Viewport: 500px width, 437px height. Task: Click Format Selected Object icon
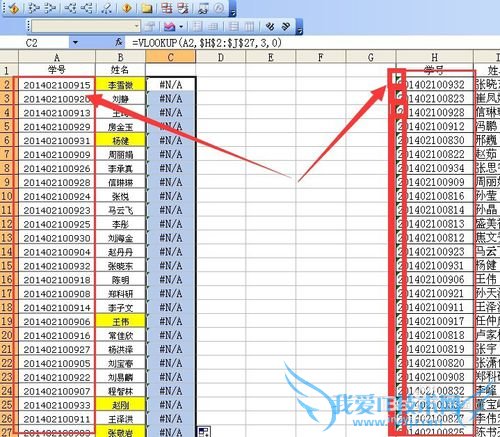coord(150,26)
